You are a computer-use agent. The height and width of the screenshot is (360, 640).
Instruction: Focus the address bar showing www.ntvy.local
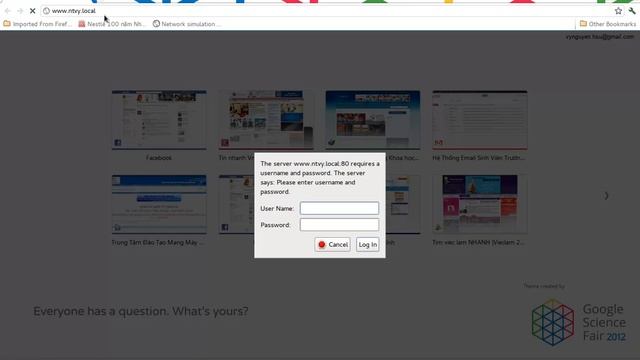327,11
